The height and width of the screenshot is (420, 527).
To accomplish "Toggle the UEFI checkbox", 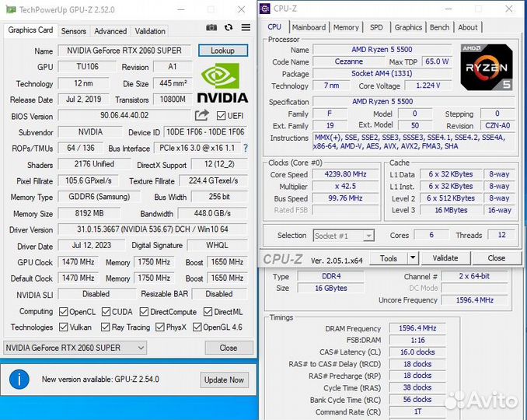I will coord(221,116).
